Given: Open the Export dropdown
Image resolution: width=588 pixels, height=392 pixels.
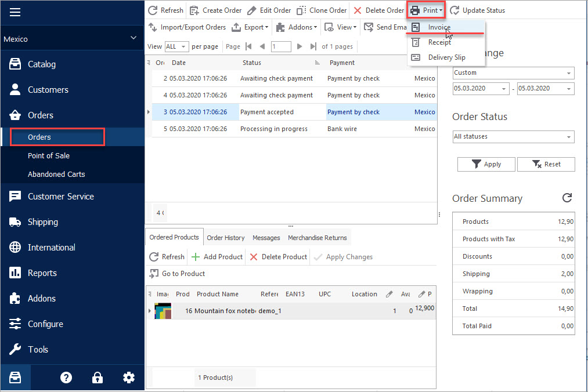Looking at the screenshot, I should [x=250, y=27].
